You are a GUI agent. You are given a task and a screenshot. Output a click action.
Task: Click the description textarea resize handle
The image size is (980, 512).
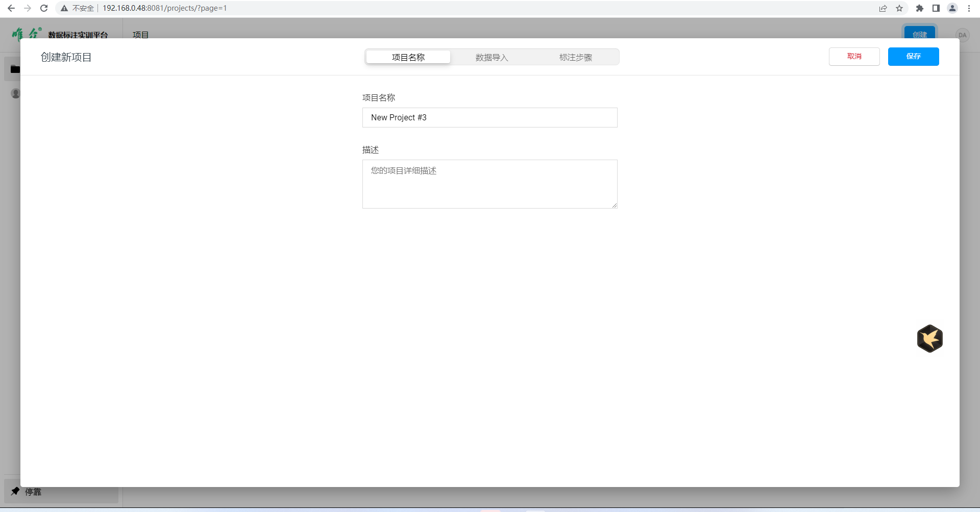[x=614, y=205]
